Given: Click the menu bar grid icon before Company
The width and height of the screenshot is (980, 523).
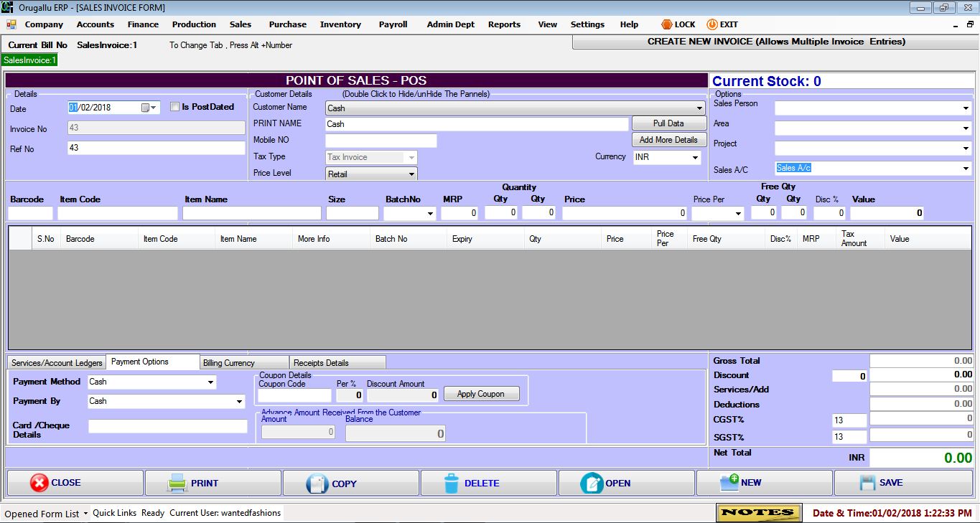Looking at the screenshot, I should click(11, 24).
